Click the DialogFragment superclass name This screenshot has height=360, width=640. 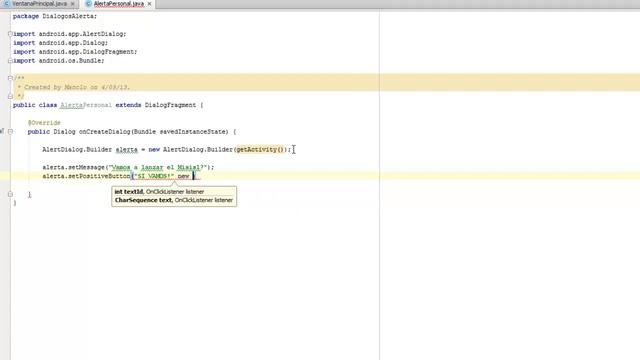170,105
